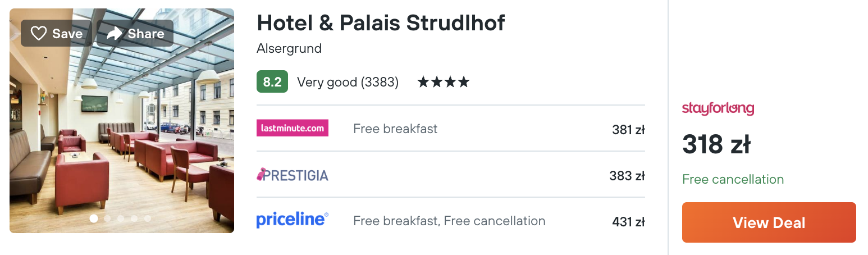Open the priceline logo deal
Screen dimensions: 868x255
[293, 220]
